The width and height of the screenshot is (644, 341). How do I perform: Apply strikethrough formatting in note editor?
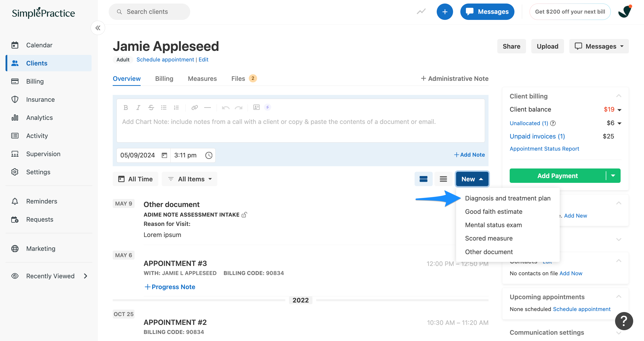click(x=151, y=108)
